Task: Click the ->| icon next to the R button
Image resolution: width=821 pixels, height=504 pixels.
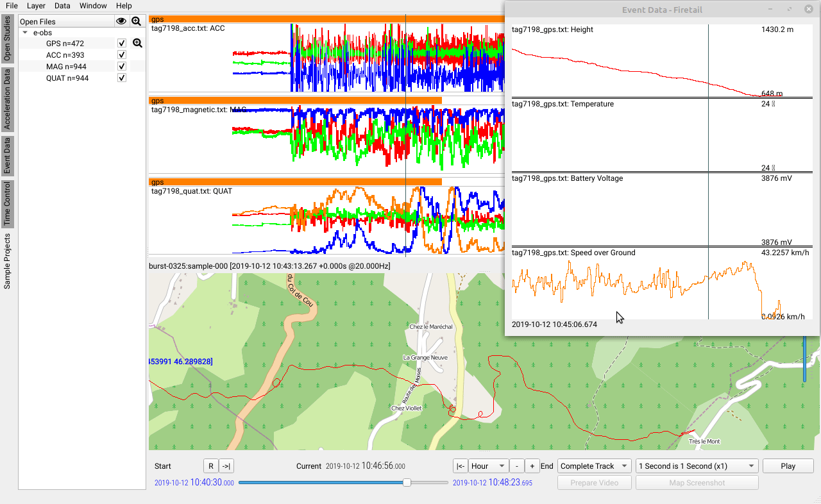Action: coord(226,466)
